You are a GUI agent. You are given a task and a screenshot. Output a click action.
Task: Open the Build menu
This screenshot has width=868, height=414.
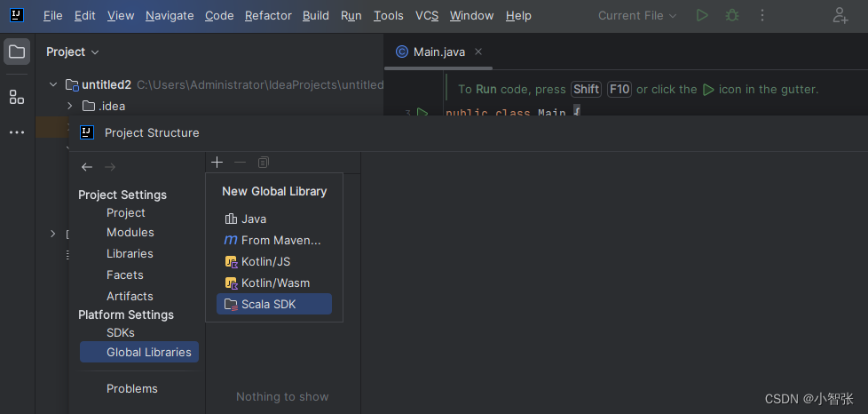(x=316, y=15)
